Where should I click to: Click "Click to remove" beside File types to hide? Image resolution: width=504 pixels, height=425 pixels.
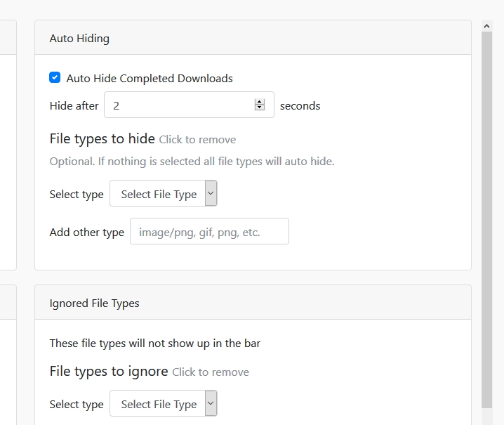point(197,140)
